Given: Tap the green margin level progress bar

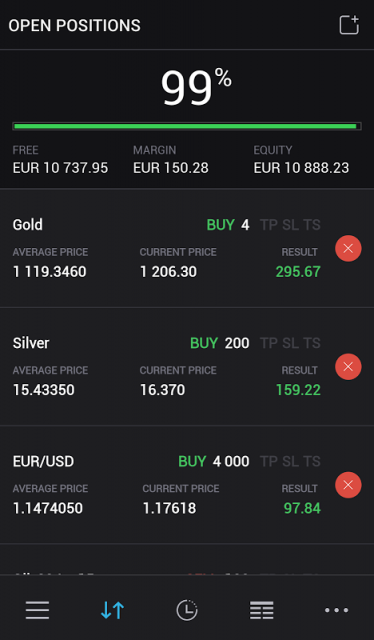Looking at the screenshot, I should [x=187, y=126].
